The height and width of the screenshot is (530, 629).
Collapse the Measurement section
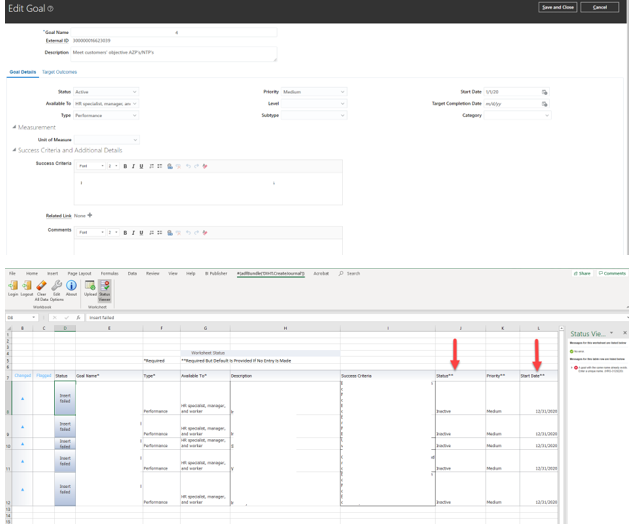coord(14,127)
